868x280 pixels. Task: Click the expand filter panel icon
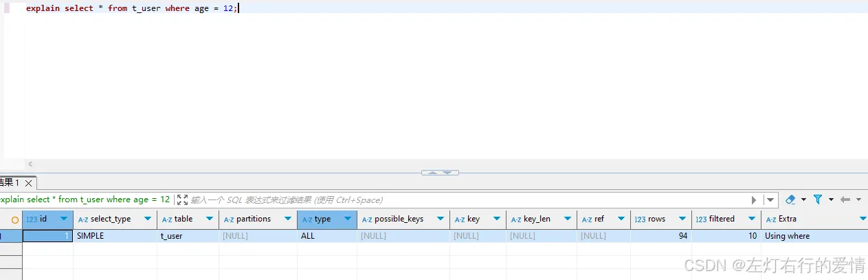[182, 200]
